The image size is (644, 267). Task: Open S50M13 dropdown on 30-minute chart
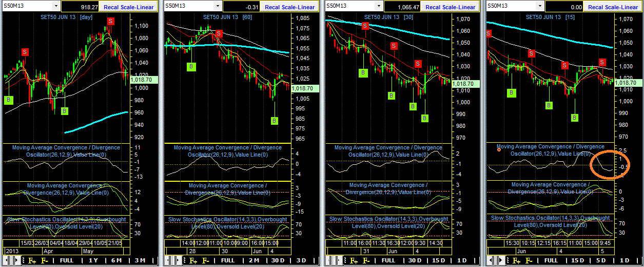pos(379,6)
